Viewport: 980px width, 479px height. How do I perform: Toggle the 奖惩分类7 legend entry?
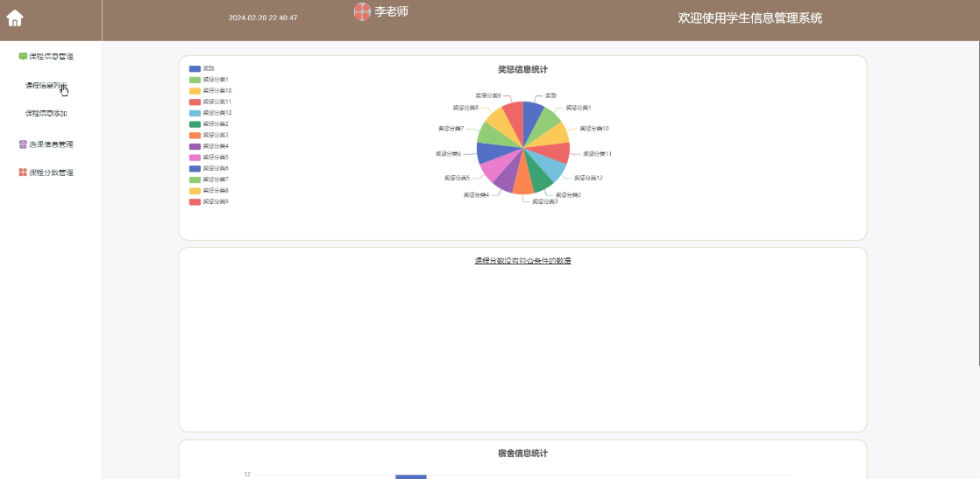point(209,180)
